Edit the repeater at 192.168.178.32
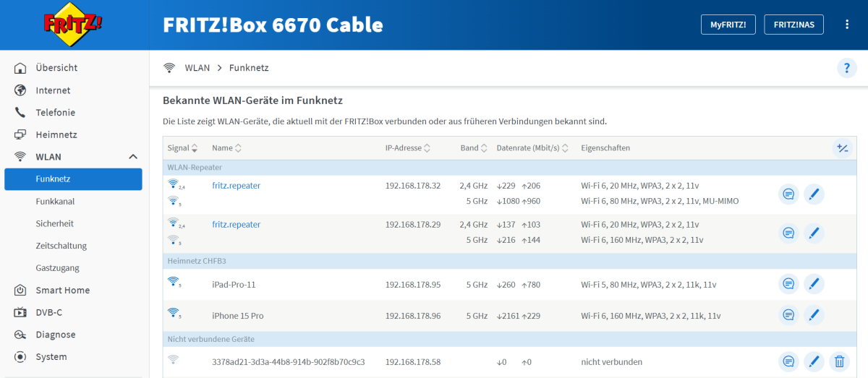The height and width of the screenshot is (378, 868). click(814, 194)
